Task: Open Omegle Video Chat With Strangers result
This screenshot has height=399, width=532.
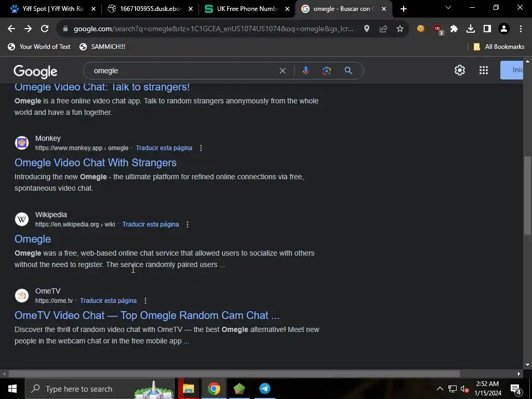Action: click(96, 163)
